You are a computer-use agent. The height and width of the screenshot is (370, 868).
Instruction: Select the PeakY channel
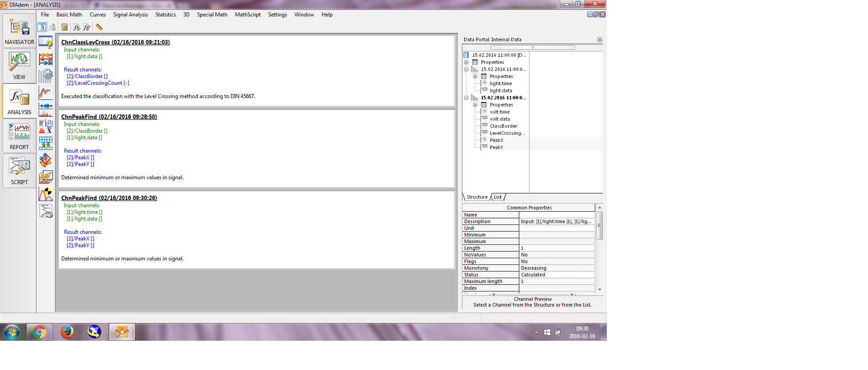[x=497, y=147]
